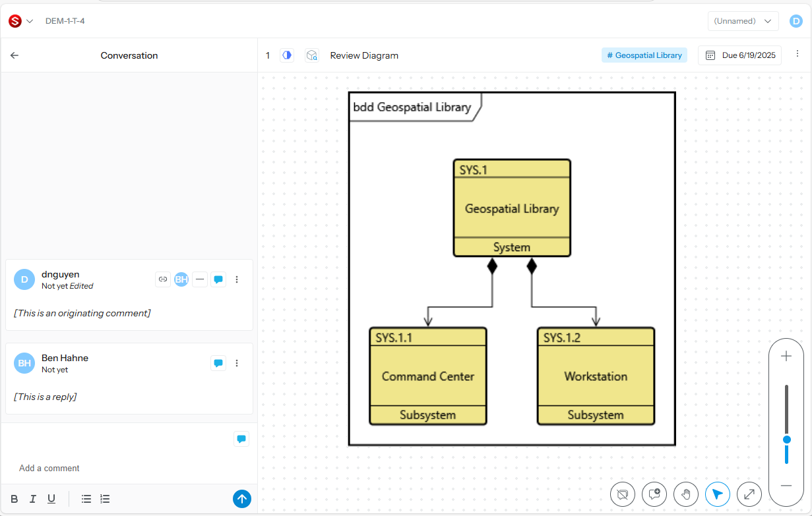Click the Geospatial Library tag
Screen dimensions: 812x516
[644, 55]
